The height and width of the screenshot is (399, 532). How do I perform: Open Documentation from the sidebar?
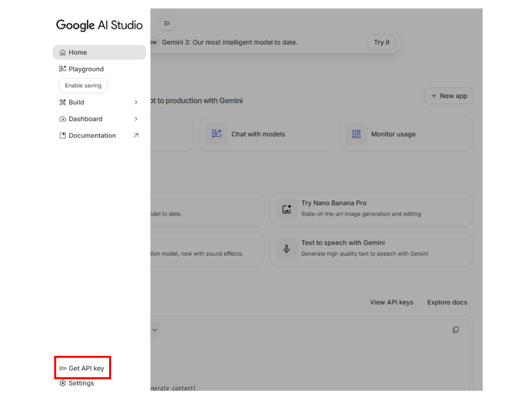[x=92, y=136]
